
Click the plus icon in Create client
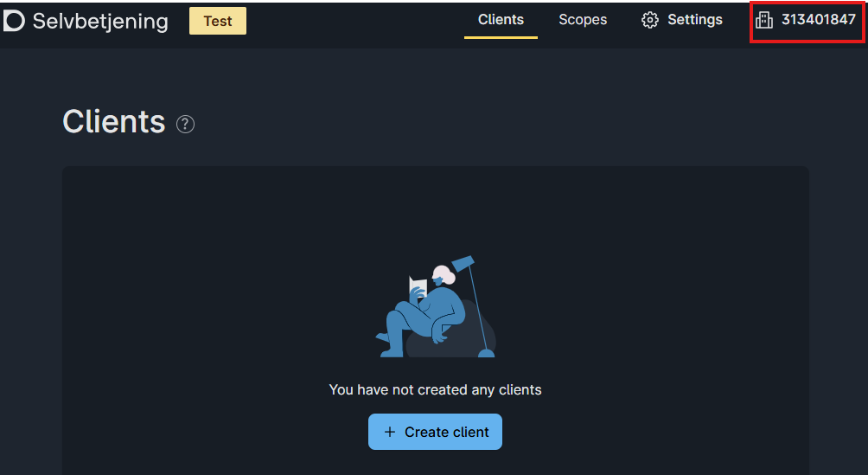(x=390, y=432)
